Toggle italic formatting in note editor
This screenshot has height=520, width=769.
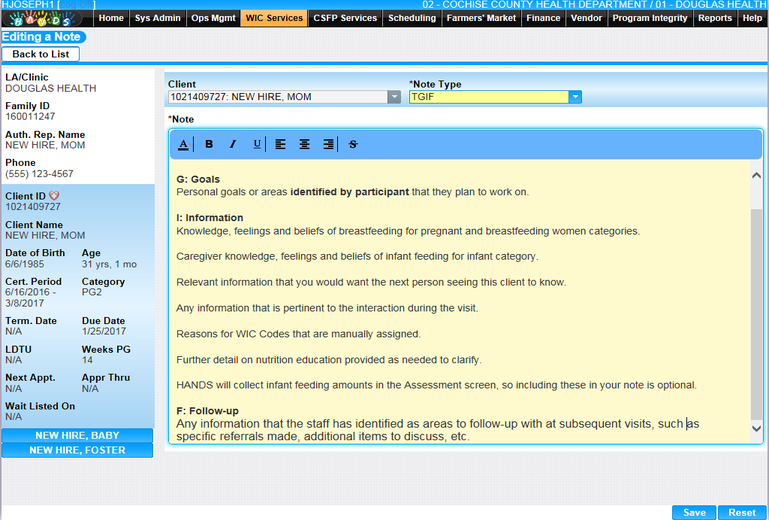[x=233, y=144]
